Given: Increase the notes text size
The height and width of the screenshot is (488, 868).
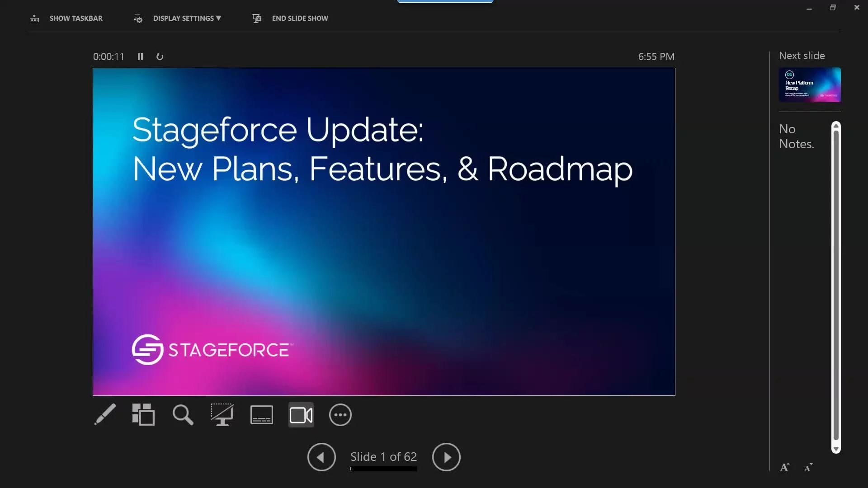Looking at the screenshot, I should point(784,467).
